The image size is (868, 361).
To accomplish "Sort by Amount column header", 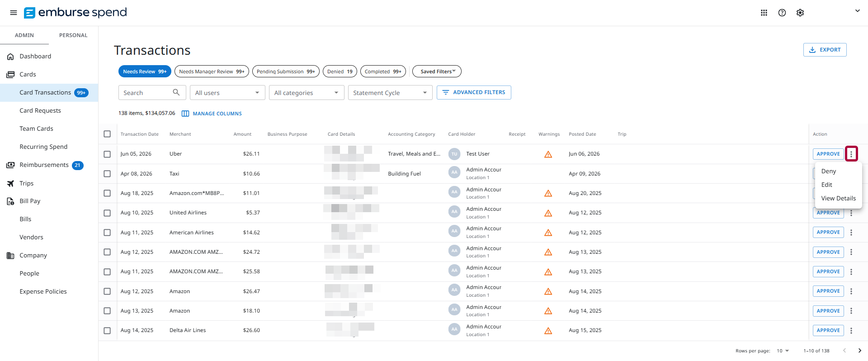I will [242, 134].
